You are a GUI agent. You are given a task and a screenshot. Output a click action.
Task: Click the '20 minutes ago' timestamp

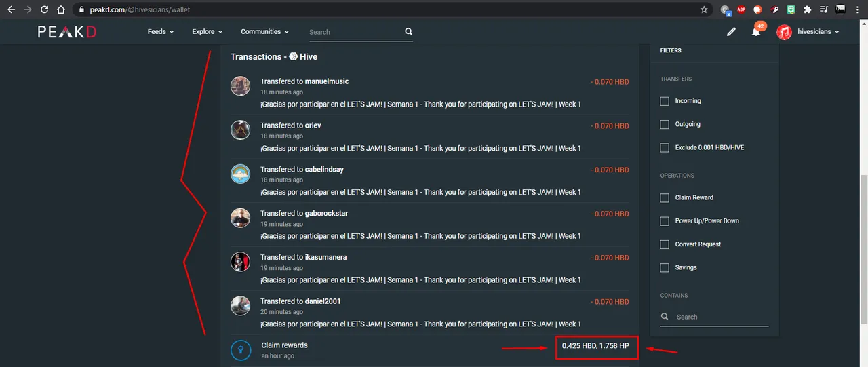(281, 312)
